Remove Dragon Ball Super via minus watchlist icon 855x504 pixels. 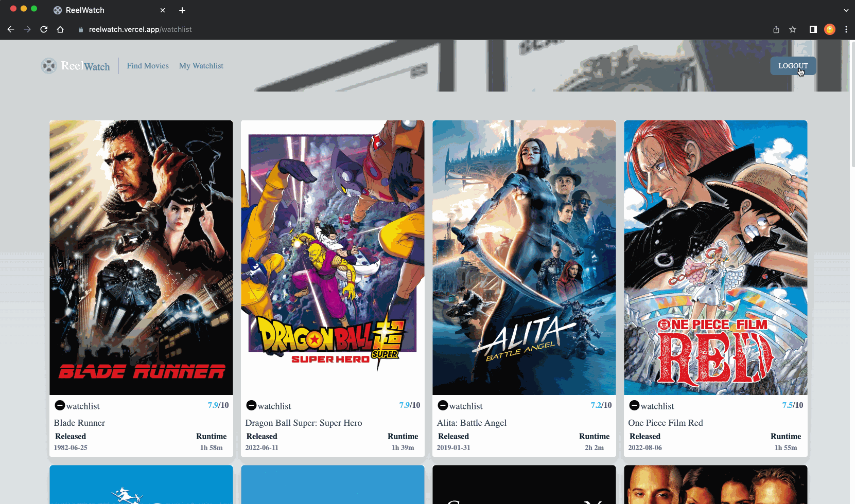(x=251, y=405)
